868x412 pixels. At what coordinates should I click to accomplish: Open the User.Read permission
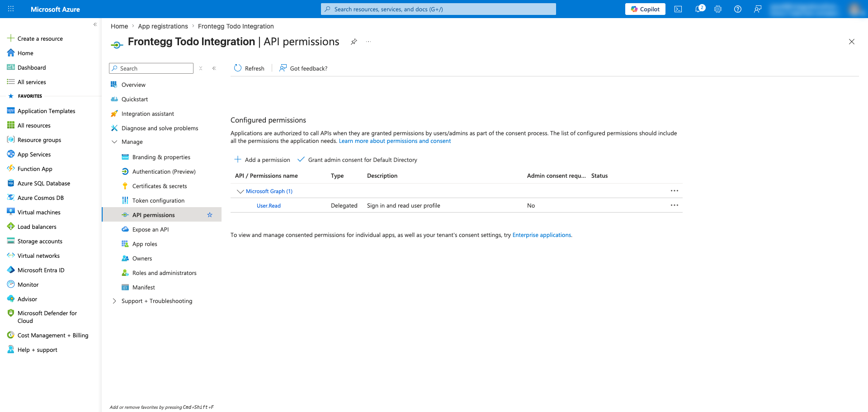(x=269, y=206)
